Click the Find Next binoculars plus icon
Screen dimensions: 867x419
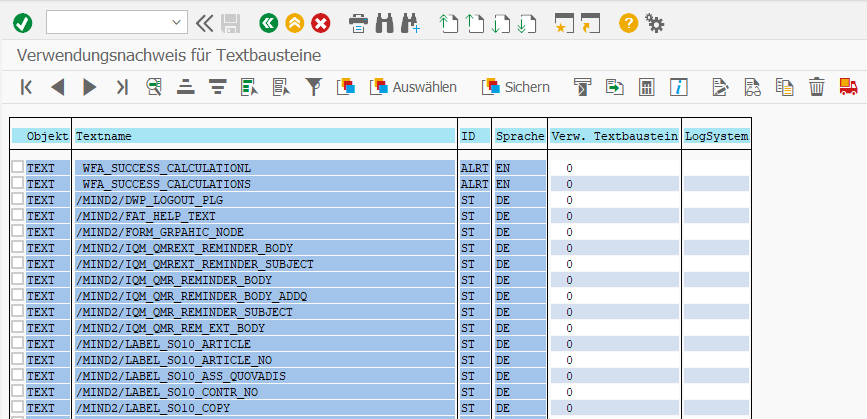[x=410, y=23]
